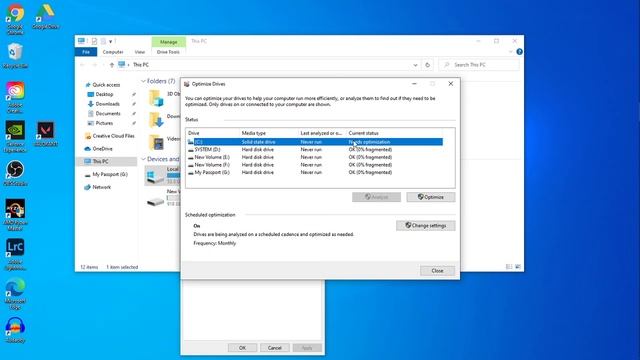Click the Analyze button

376,197
